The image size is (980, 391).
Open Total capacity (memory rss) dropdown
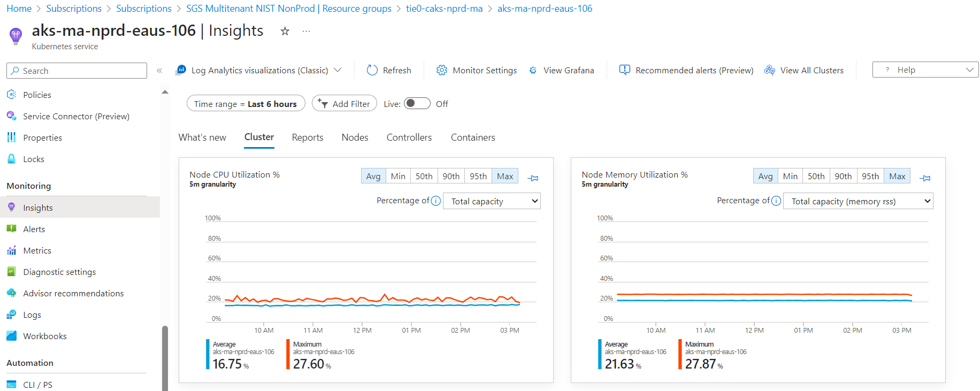857,201
